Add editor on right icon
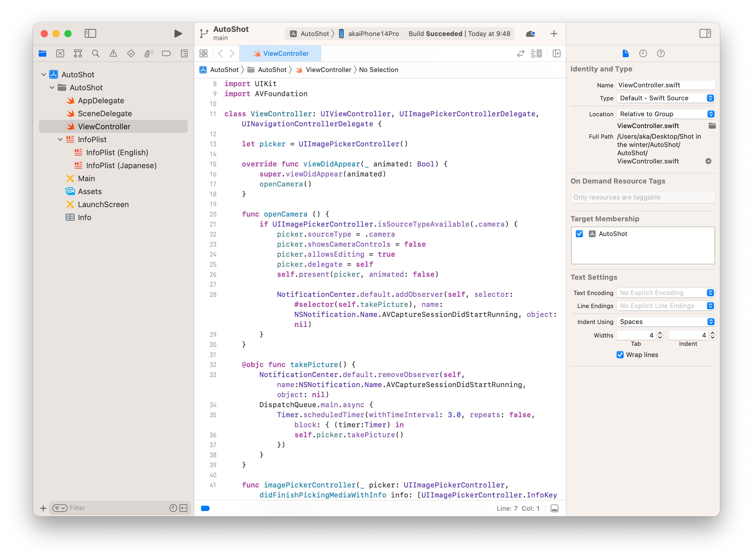The height and width of the screenshot is (560, 753). [x=556, y=53]
